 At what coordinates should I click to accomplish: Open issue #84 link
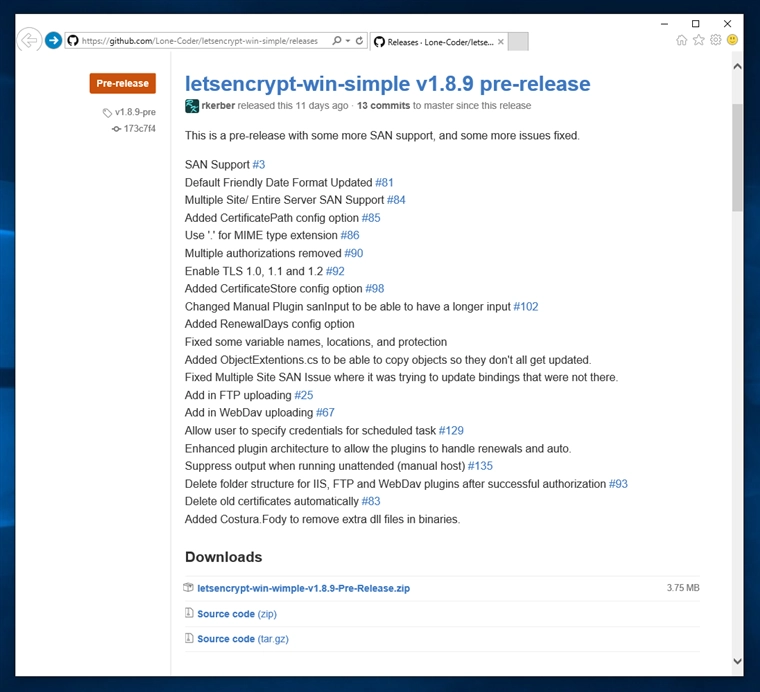pyautogui.click(x=396, y=200)
